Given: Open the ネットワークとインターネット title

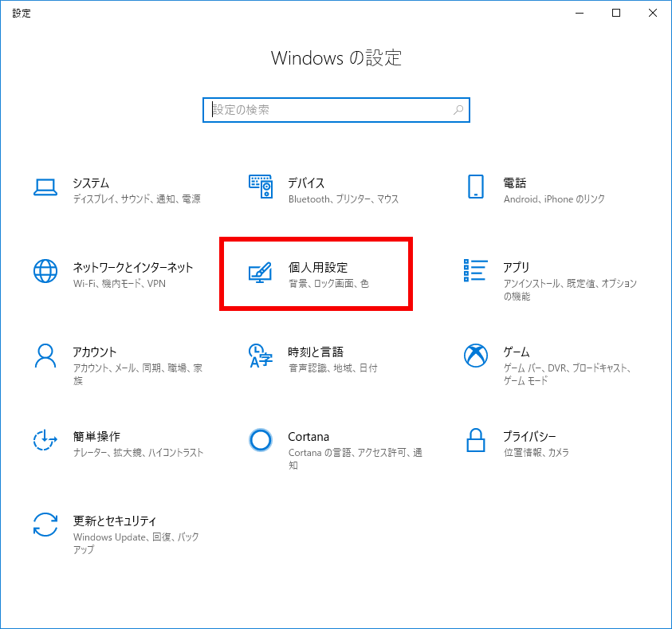Looking at the screenshot, I should coord(133,267).
